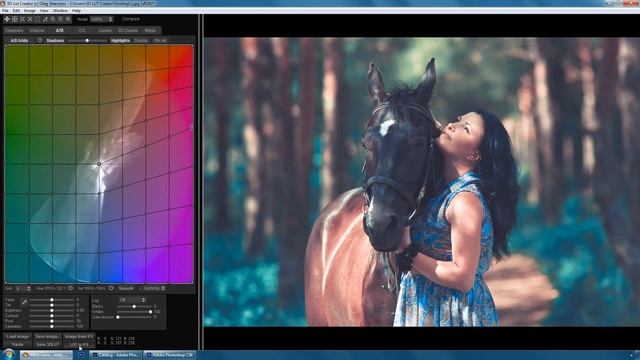Image resolution: width=640 pixels, height=360 pixels.
Task: Switch to the Channels tab
Action: point(14,31)
